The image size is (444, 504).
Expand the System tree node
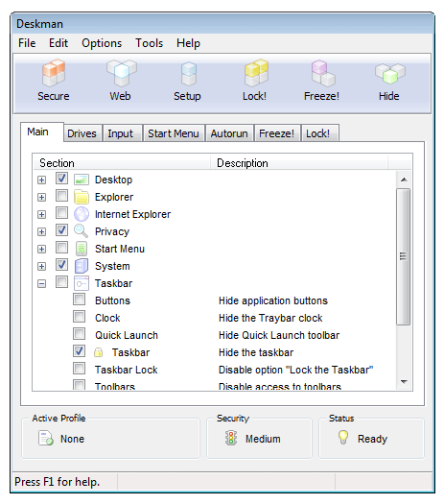[x=41, y=267]
